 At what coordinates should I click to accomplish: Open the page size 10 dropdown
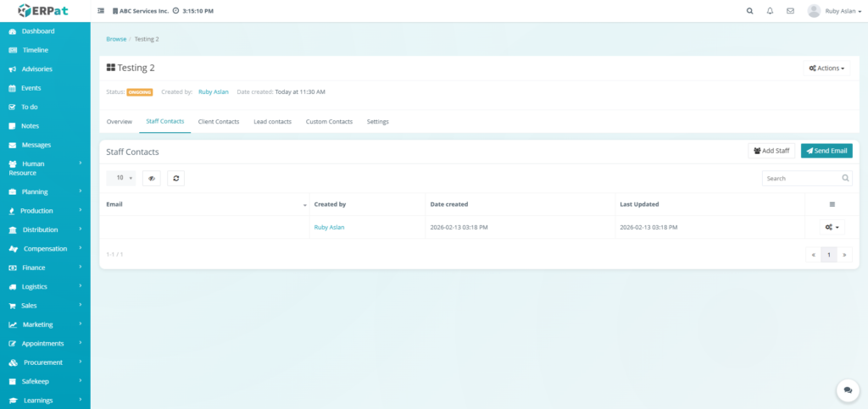(x=121, y=178)
